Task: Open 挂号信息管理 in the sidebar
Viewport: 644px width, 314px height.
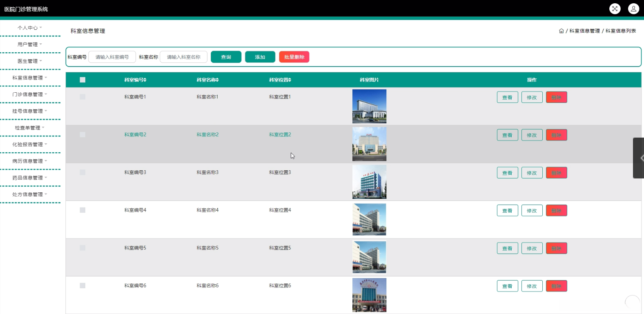Action: tap(30, 111)
